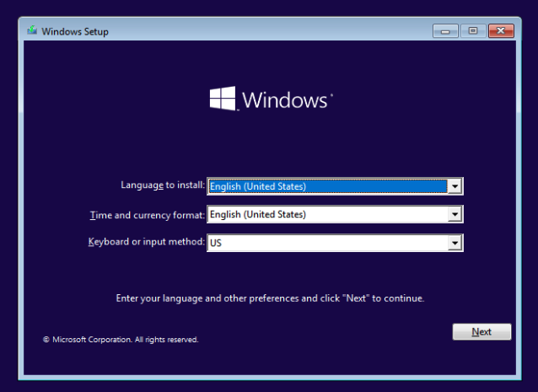Open the Time and currency format dropdown arrow

tap(455, 214)
